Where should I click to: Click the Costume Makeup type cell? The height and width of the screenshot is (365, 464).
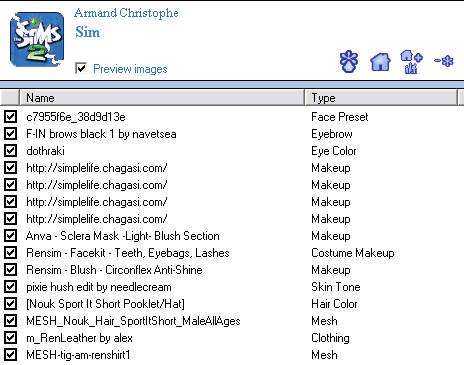tap(353, 253)
